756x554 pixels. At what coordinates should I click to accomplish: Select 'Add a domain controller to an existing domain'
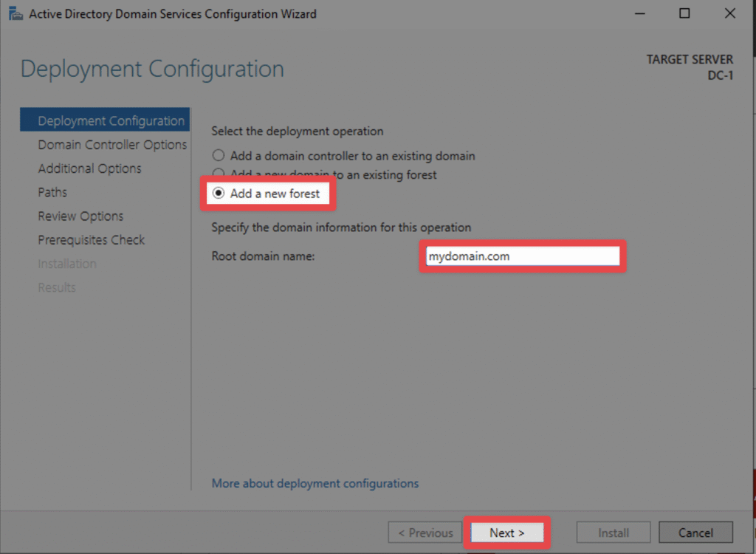point(218,156)
